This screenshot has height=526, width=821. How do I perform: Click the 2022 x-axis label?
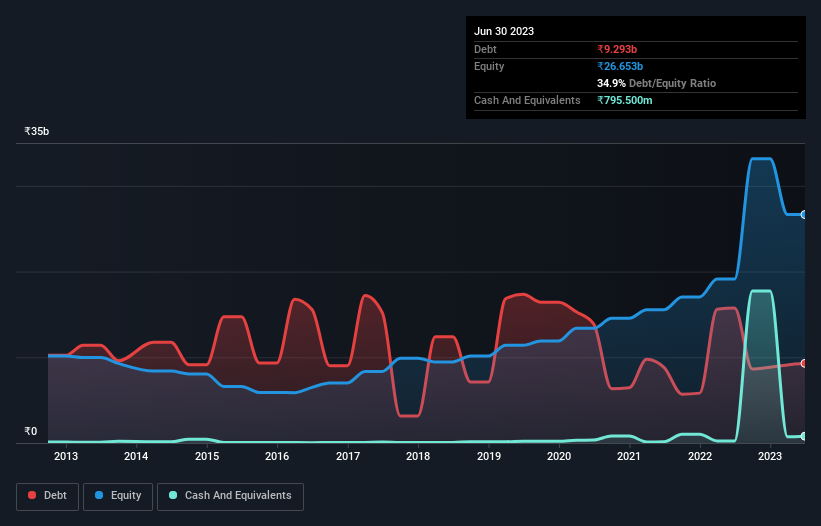[x=700, y=456]
